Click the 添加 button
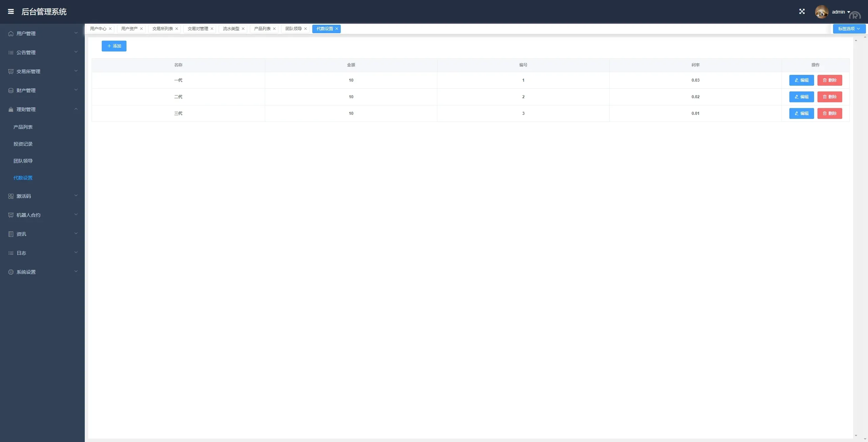Screen dimensions: 868x442 tap(114, 46)
